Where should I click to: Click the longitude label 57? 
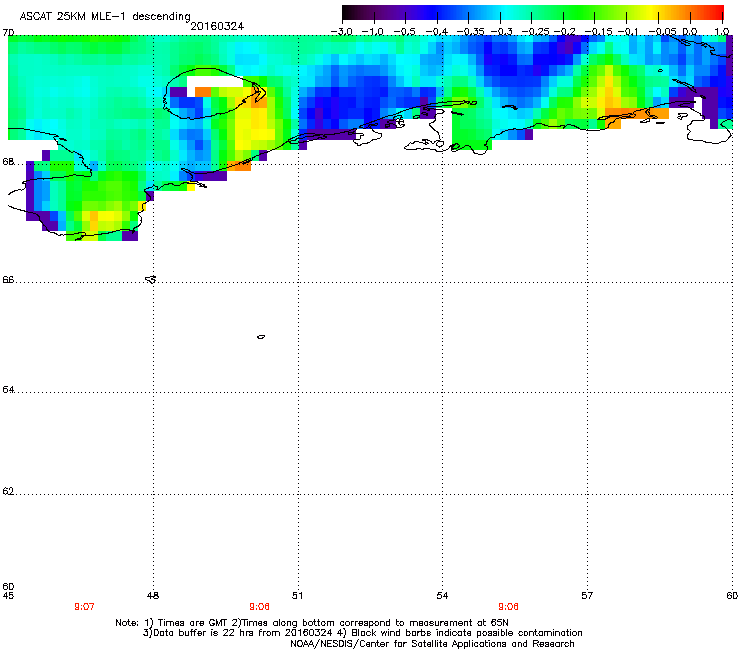coord(587,596)
